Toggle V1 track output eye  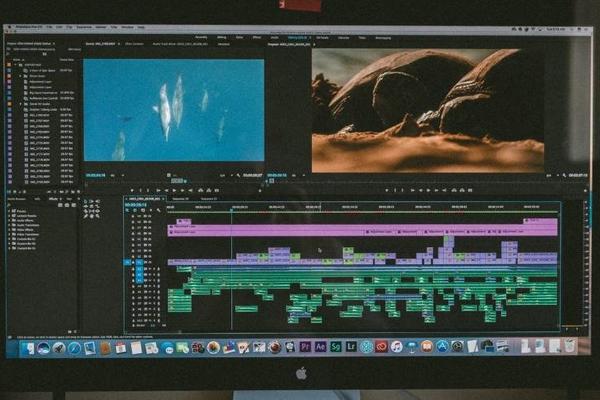click(x=149, y=262)
